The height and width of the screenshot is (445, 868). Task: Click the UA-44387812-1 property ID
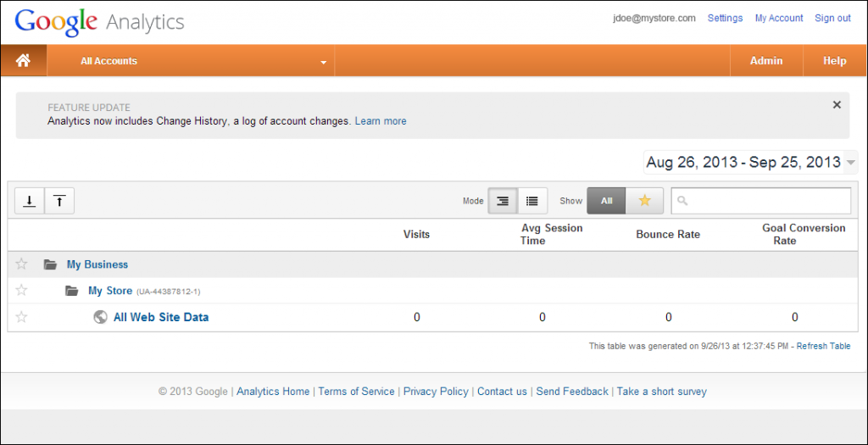(169, 291)
